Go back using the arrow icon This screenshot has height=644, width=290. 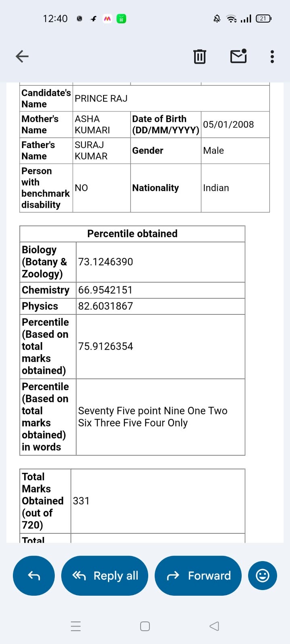(x=22, y=56)
